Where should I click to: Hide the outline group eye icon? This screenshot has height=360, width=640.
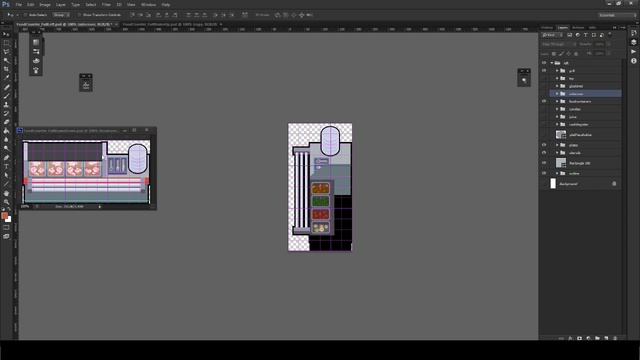(x=544, y=173)
